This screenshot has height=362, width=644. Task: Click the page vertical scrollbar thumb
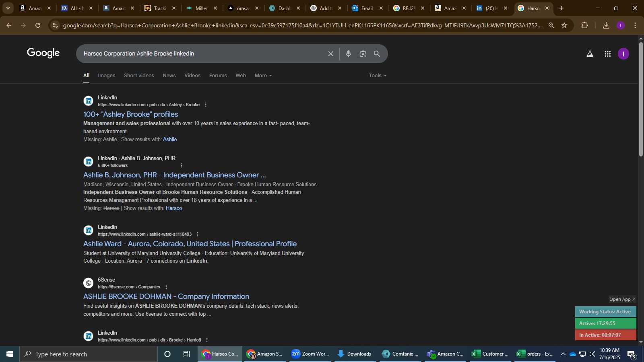pyautogui.click(x=641, y=99)
